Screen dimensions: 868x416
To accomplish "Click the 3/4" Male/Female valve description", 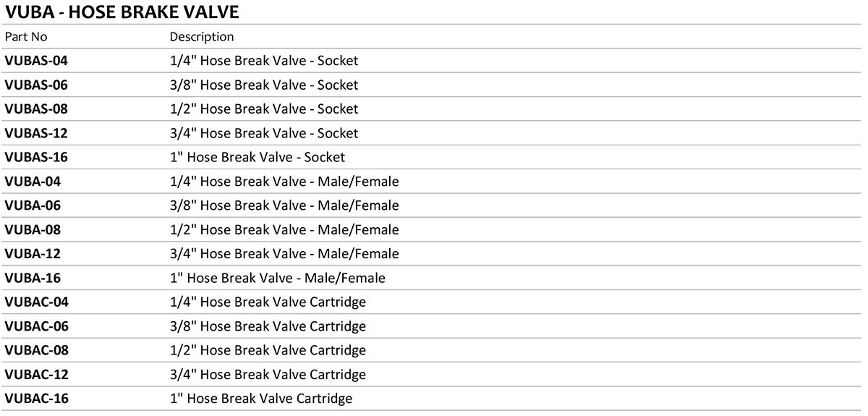I will click(x=284, y=254).
